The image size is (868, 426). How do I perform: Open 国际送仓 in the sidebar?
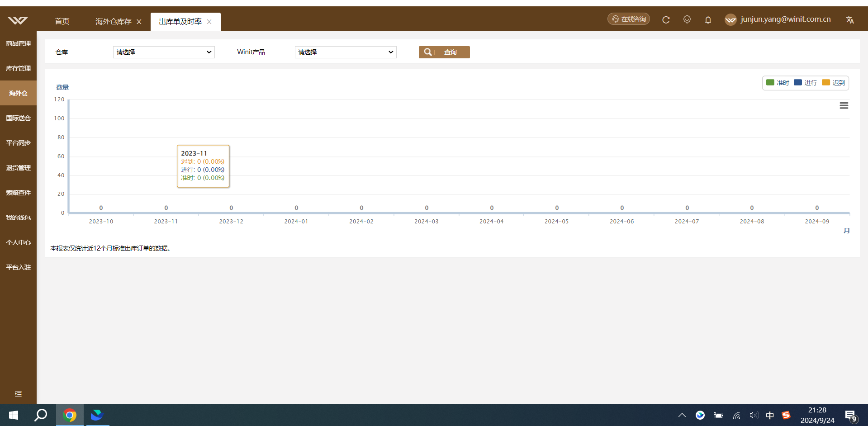point(18,118)
